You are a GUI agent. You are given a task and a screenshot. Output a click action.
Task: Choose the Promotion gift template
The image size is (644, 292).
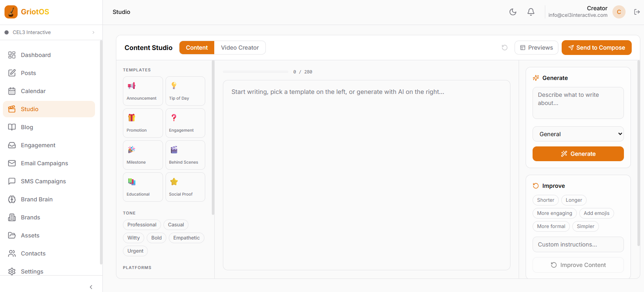coord(143,123)
